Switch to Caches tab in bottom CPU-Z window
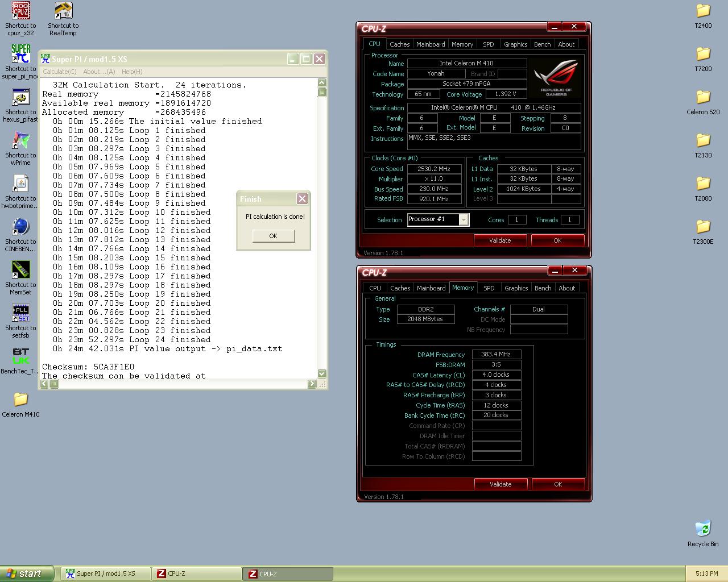Screen dimensions: 728x582 (x=400, y=288)
